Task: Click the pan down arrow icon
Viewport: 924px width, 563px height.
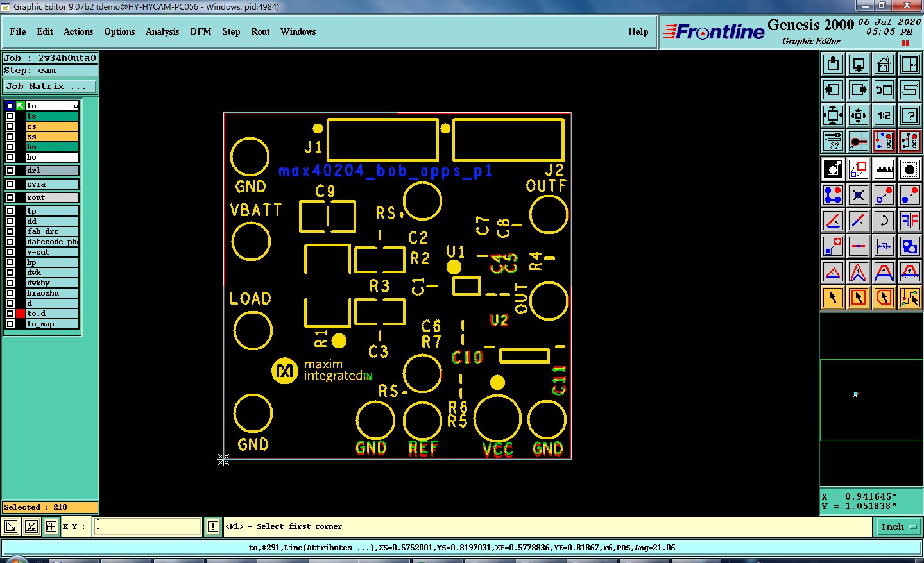Action: click(x=859, y=64)
